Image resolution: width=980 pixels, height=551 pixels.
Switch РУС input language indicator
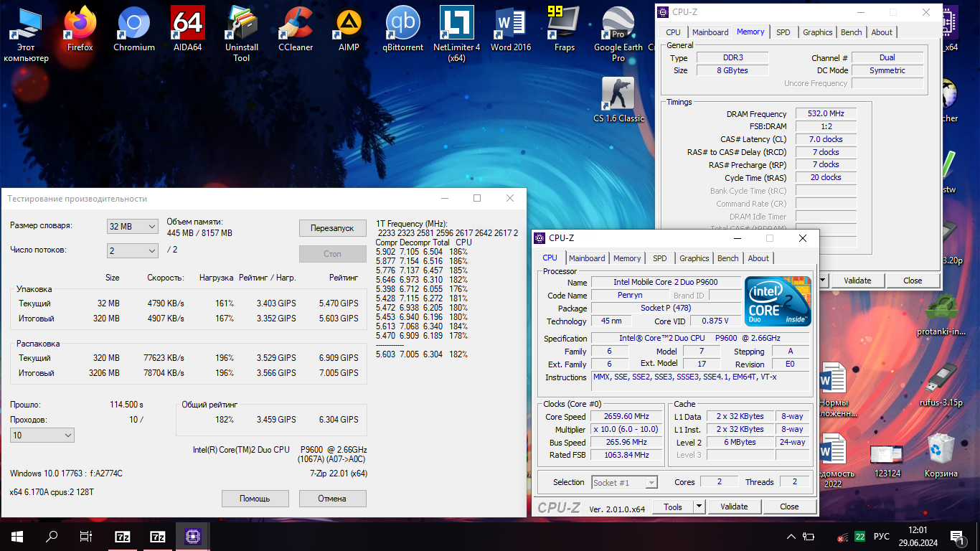tap(882, 536)
